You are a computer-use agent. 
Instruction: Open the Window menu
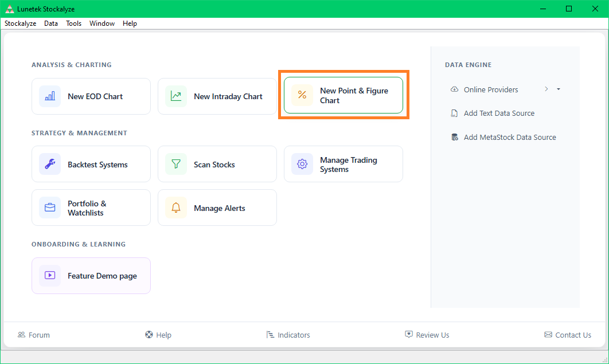click(x=102, y=24)
